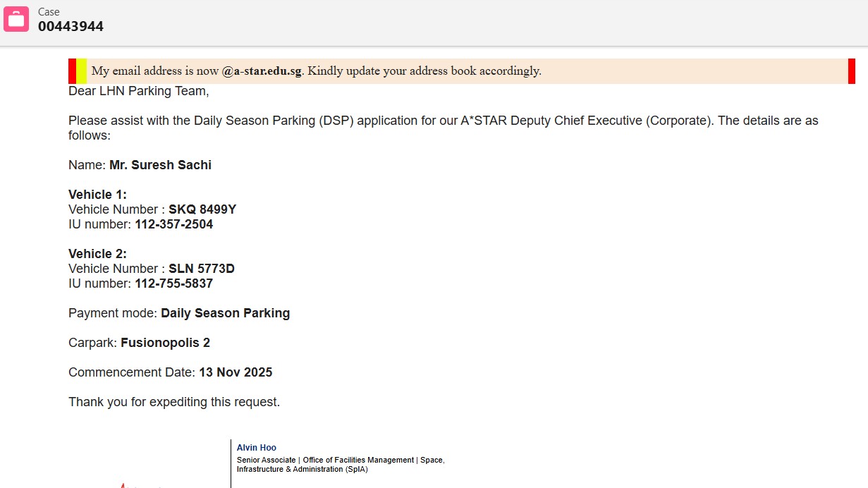Image resolution: width=868 pixels, height=488 pixels.
Task: Click the Vehicle 1 heading
Action: click(x=97, y=195)
